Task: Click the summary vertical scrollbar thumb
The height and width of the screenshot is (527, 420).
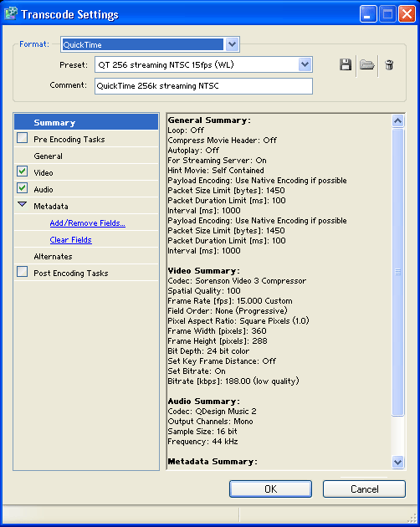Action: click(397, 272)
